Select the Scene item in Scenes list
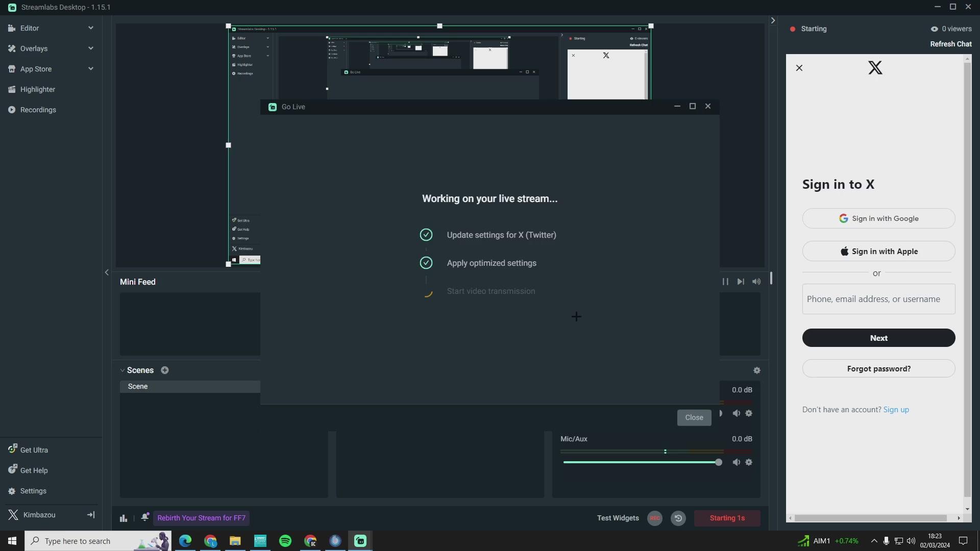 click(190, 387)
